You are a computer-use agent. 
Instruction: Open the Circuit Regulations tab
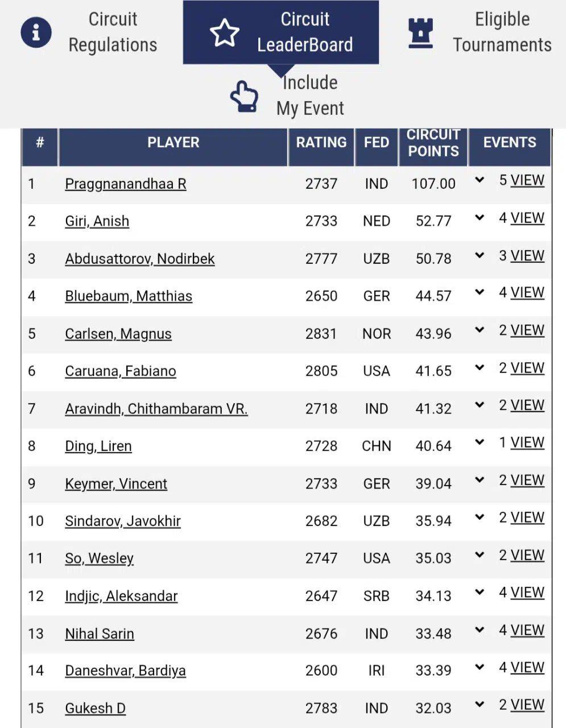[113, 32]
